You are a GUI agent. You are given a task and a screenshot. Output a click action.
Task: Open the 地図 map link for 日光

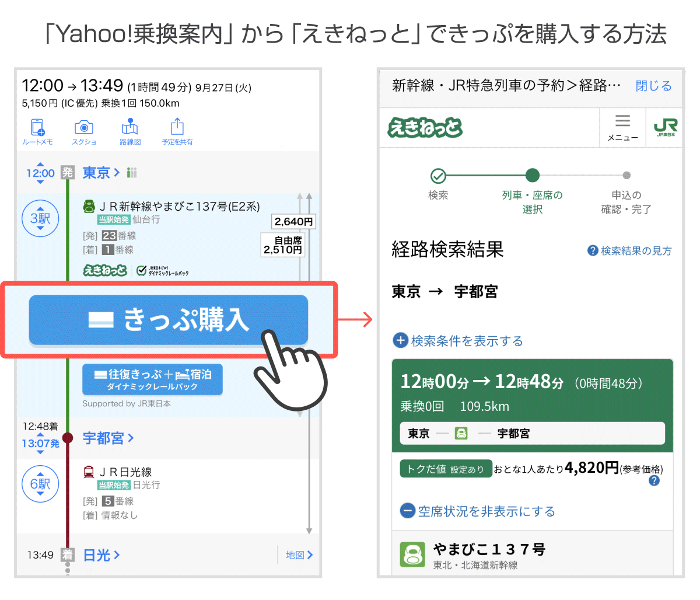[x=299, y=555]
